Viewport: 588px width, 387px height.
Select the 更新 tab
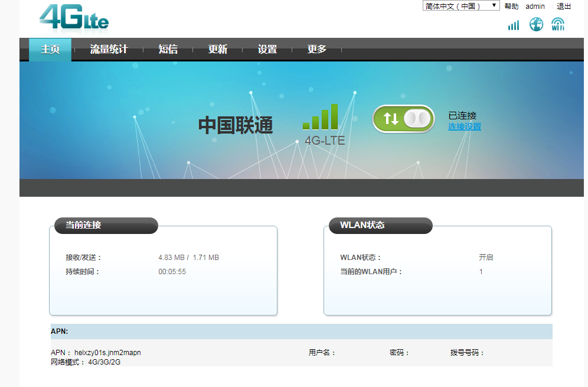tap(218, 50)
